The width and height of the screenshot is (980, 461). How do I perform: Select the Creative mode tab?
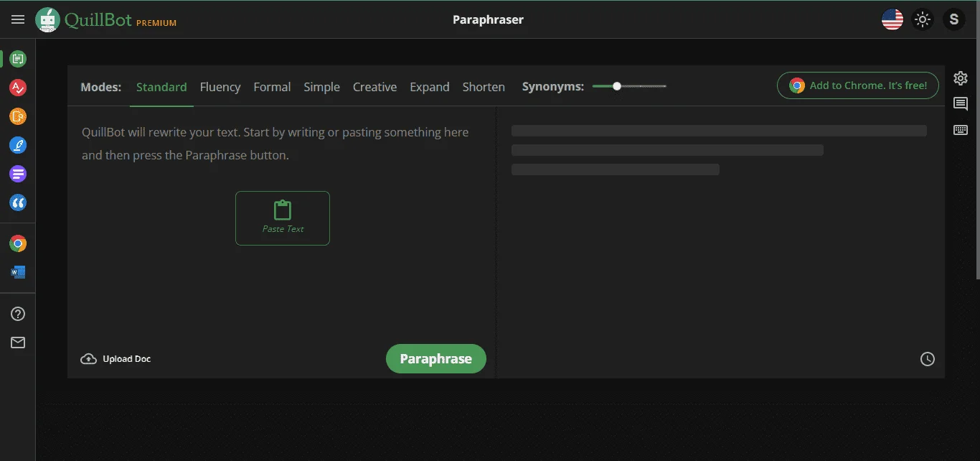[x=374, y=87]
